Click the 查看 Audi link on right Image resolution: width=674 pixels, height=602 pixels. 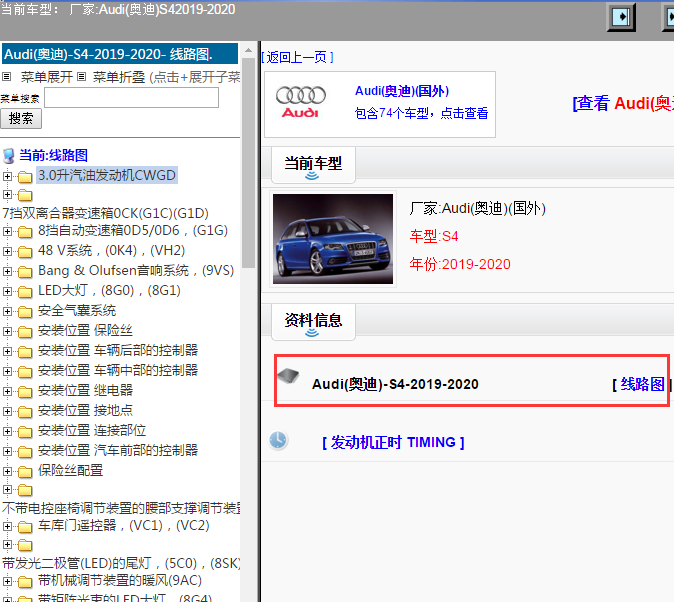(623, 104)
